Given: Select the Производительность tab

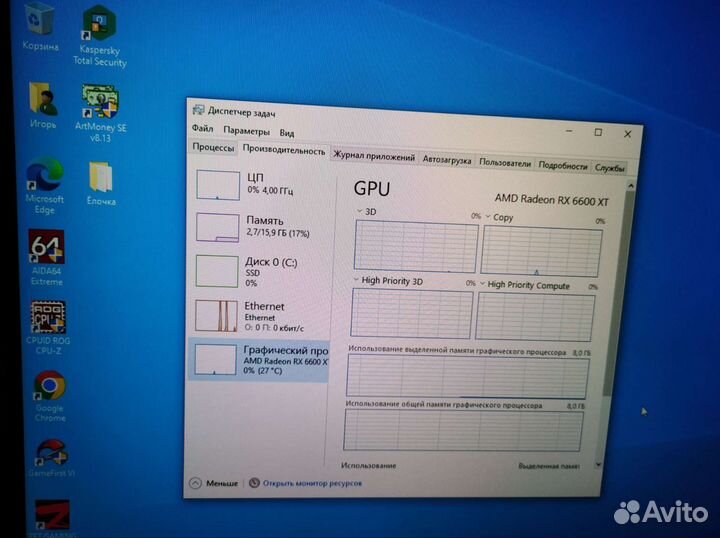Looking at the screenshot, I should [284, 150].
